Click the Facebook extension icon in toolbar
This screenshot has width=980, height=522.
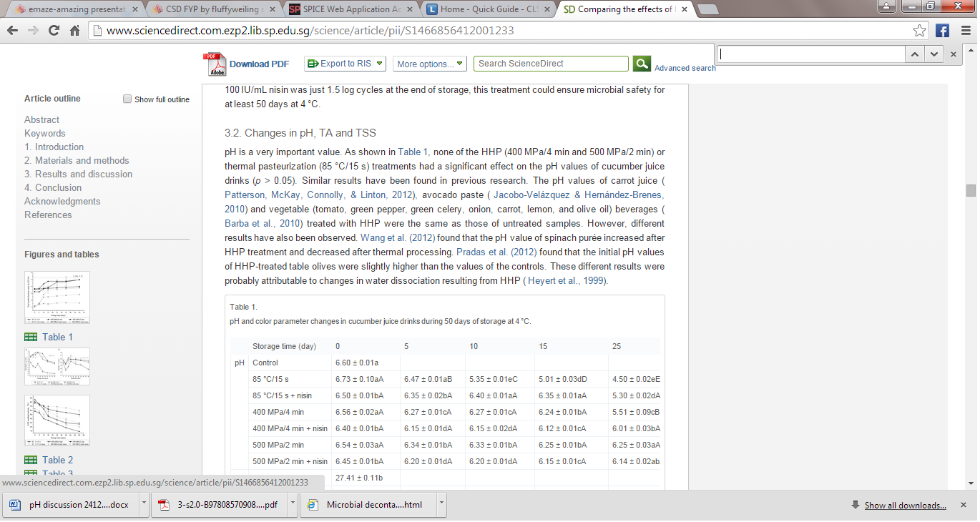942,31
